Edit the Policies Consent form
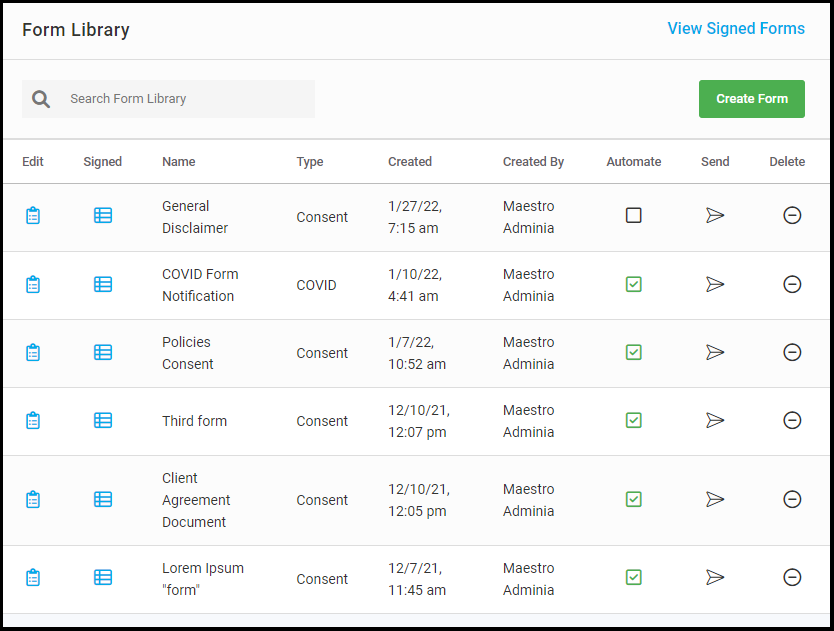 click(x=33, y=352)
